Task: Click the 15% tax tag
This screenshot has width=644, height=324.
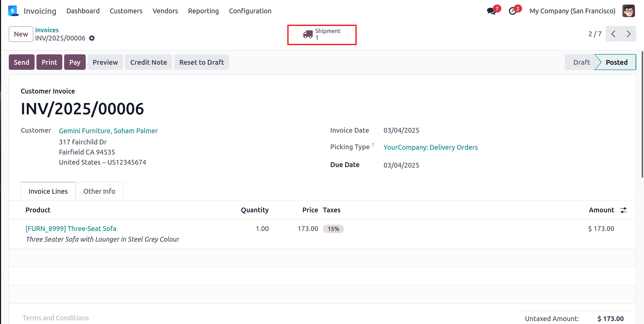Action: 333,229
